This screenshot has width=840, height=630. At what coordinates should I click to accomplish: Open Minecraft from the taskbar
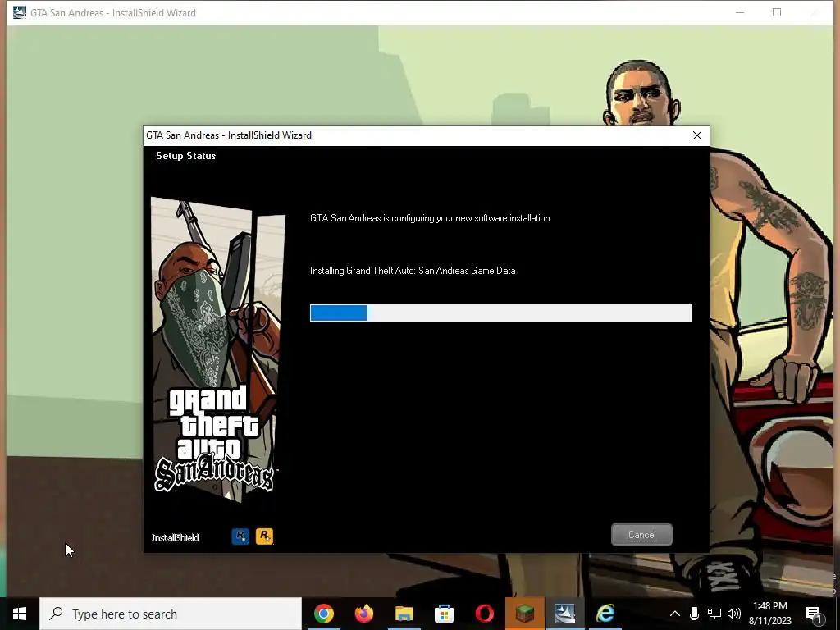(524, 614)
